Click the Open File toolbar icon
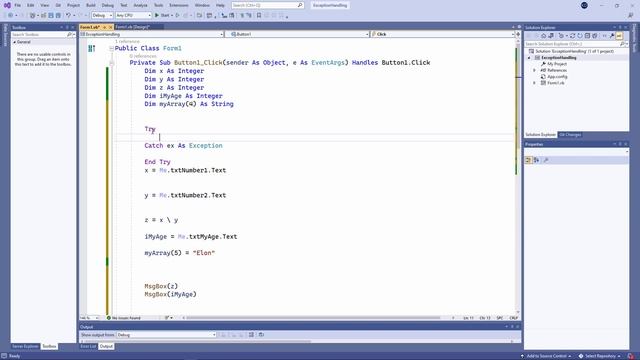The image size is (640, 360). 43,15
